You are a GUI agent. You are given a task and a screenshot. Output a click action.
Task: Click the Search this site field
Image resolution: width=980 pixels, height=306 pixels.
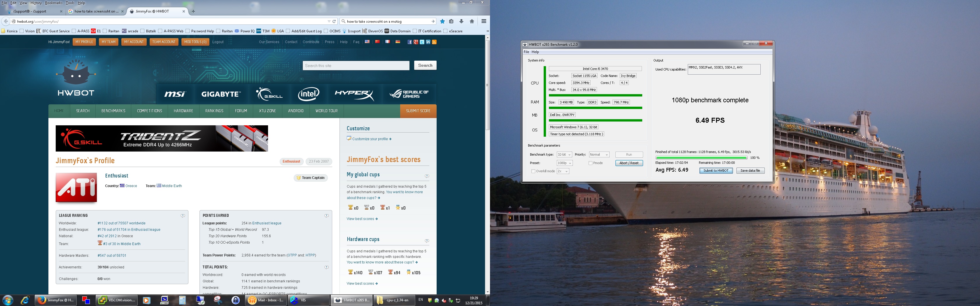(x=356, y=66)
